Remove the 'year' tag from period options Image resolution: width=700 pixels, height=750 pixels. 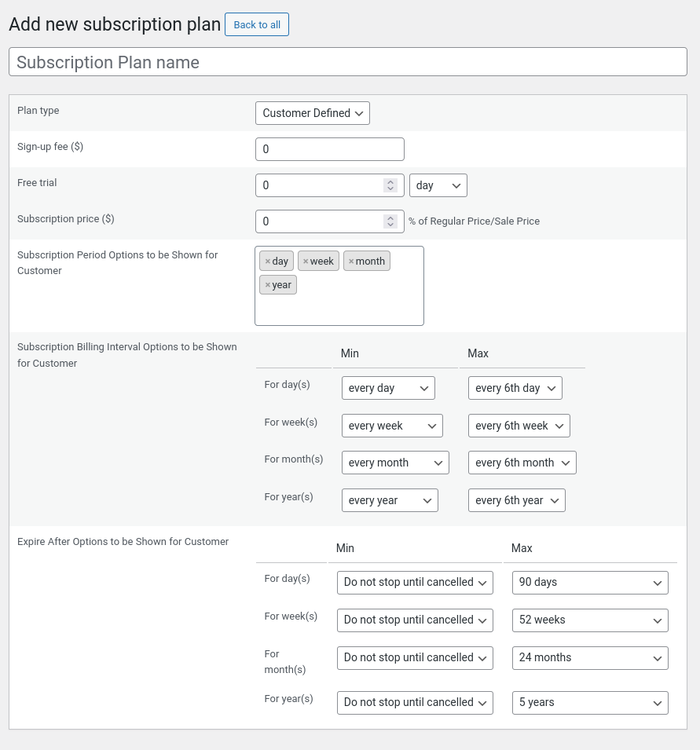pos(268,285)
